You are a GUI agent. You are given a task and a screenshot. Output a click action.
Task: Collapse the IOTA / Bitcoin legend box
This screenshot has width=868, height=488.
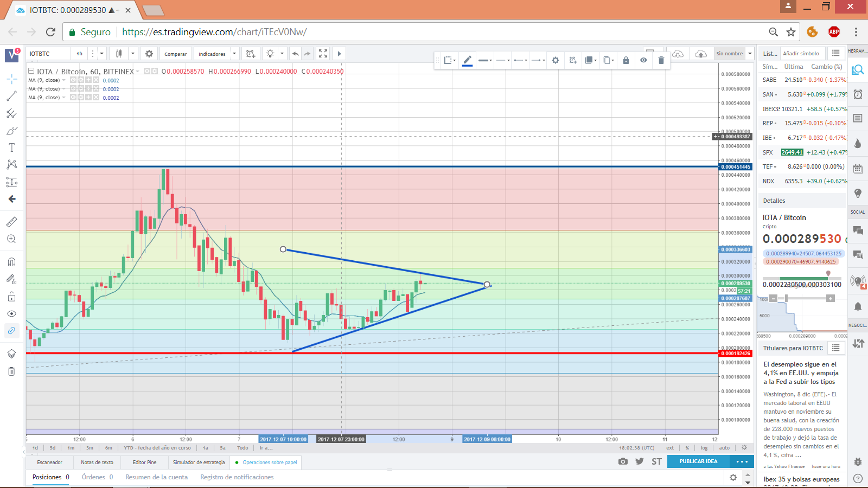tap(31, 71)
